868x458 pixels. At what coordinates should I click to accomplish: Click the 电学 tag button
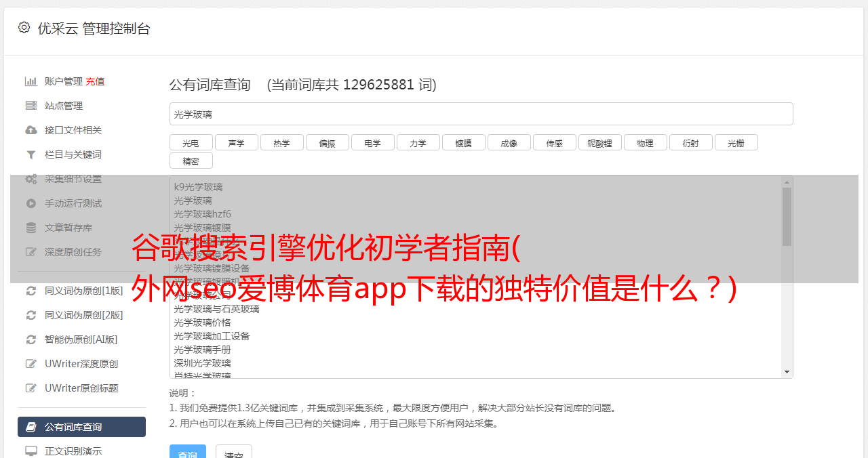(x=373, y=142)
